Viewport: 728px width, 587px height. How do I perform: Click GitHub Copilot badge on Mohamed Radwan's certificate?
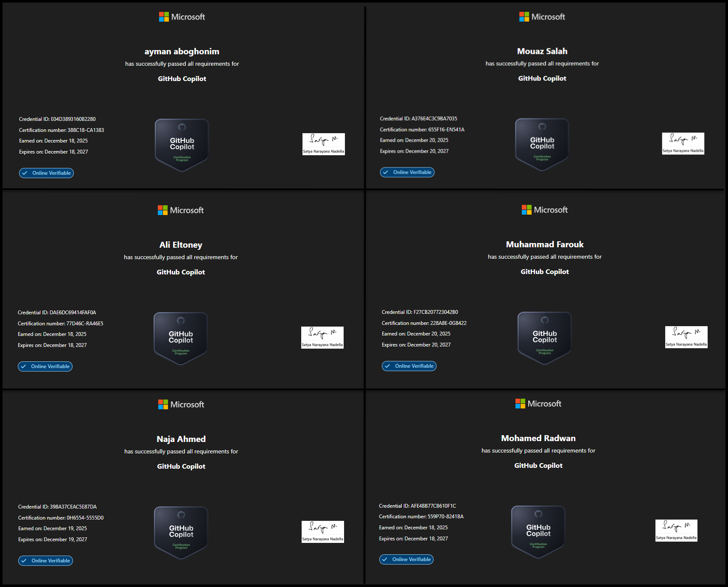coord(538,531)
